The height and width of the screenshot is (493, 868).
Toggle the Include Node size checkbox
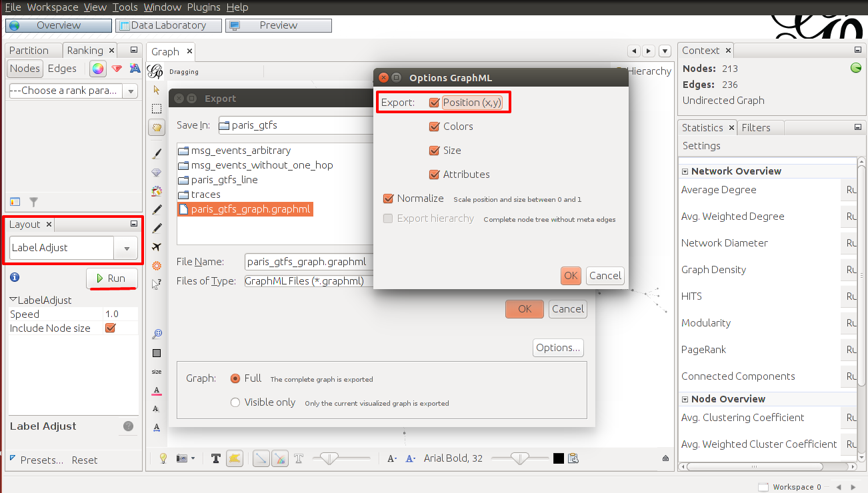(111, 328)
